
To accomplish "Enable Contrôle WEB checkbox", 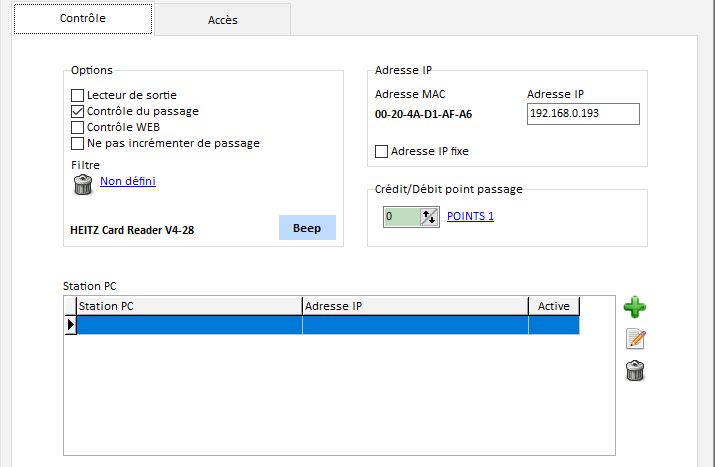I will click(x=78, y=128).
